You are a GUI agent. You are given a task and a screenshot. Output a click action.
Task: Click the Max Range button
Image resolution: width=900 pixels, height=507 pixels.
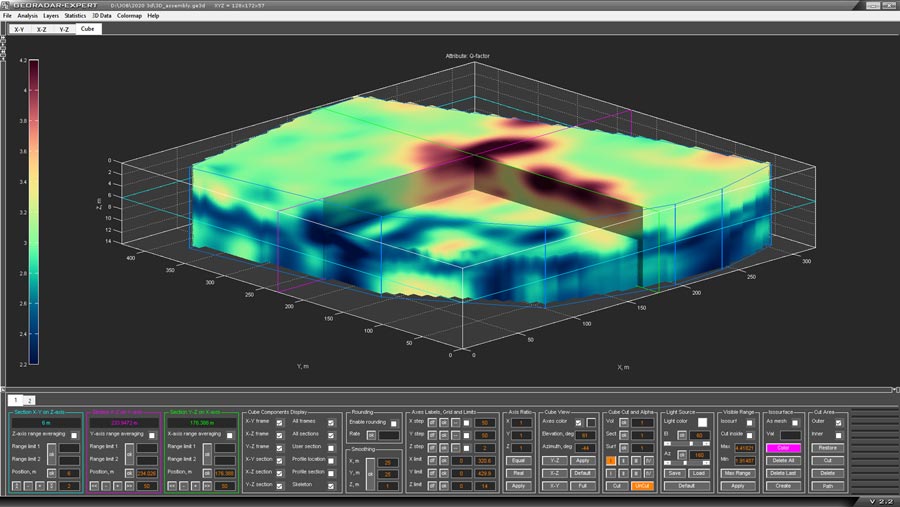[737, 472]
